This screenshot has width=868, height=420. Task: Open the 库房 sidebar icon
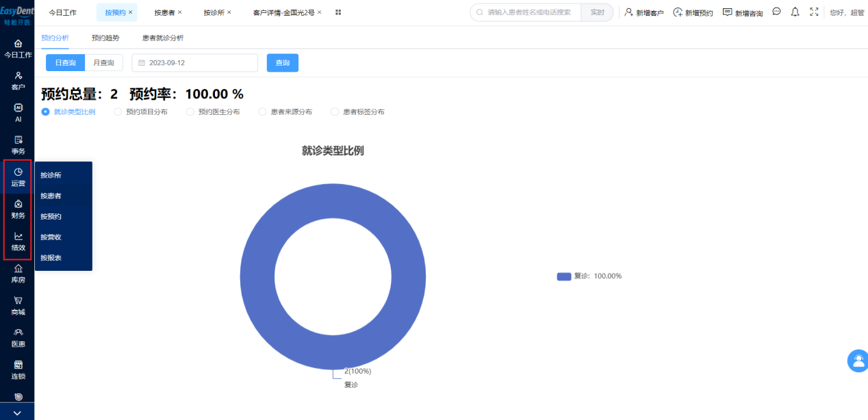[18, 268]
